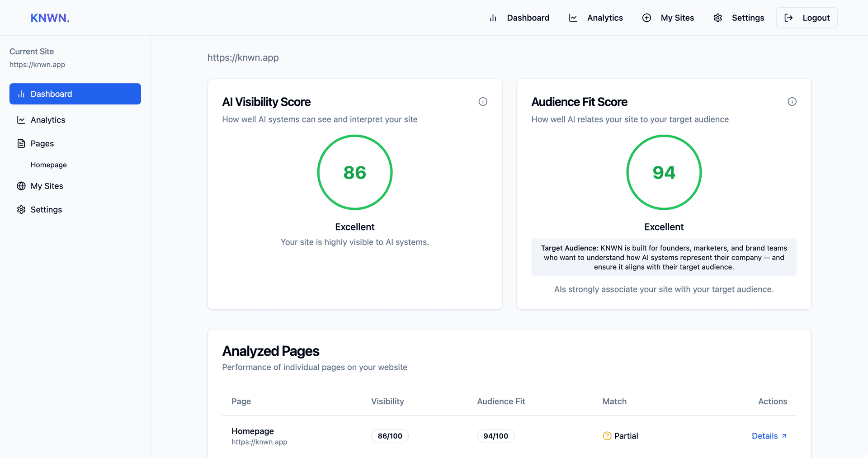Image resolution: width=868 pixels, height=458 pixels.
Task: Click the Homepage page name in table
Action: (253, 431)
